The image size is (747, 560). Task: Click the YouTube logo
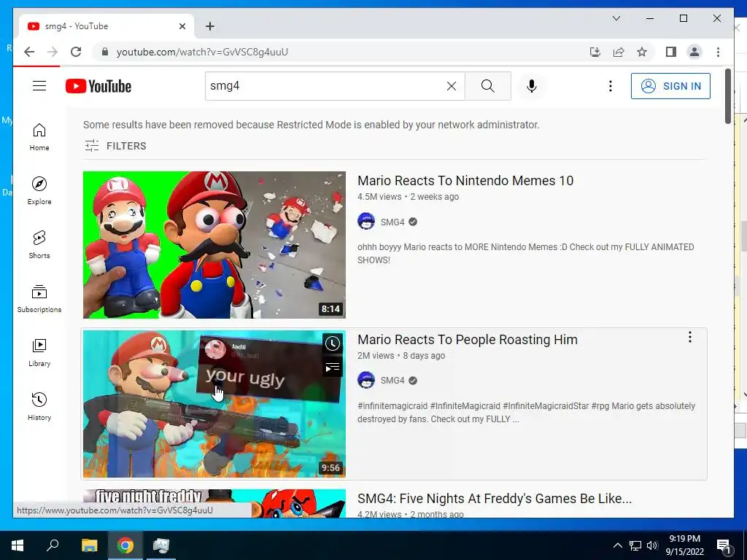[x=98, y=86]
